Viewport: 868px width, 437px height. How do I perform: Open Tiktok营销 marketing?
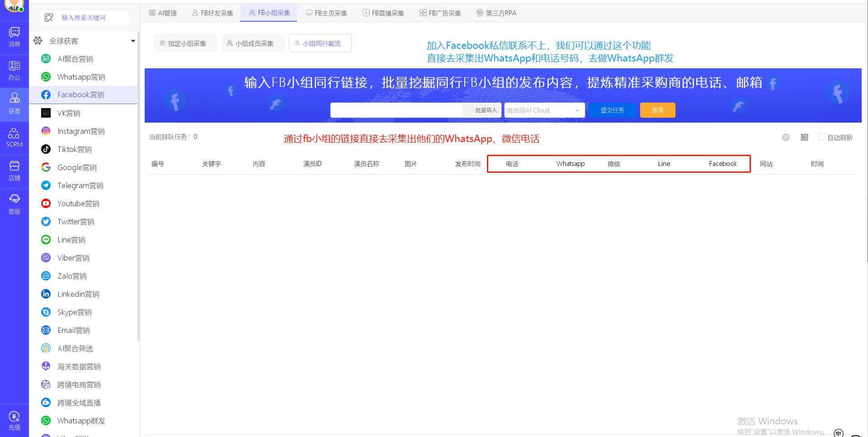(x=75, y=149)
